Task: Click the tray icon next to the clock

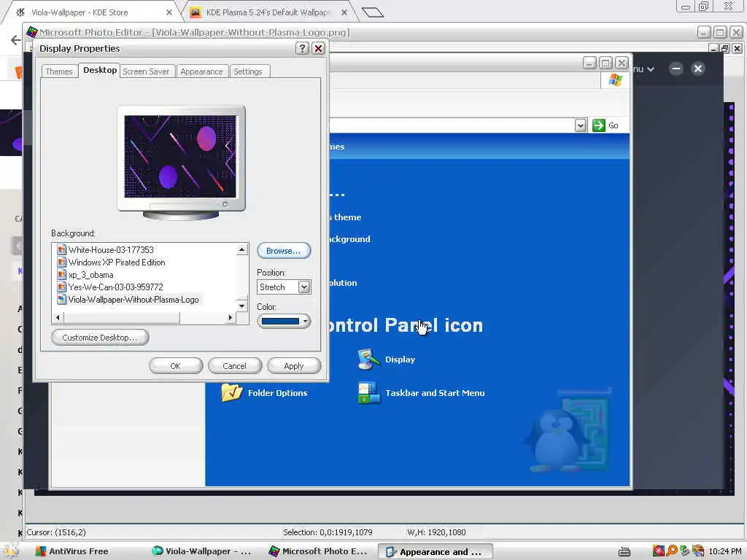Action: pos(698,551)
